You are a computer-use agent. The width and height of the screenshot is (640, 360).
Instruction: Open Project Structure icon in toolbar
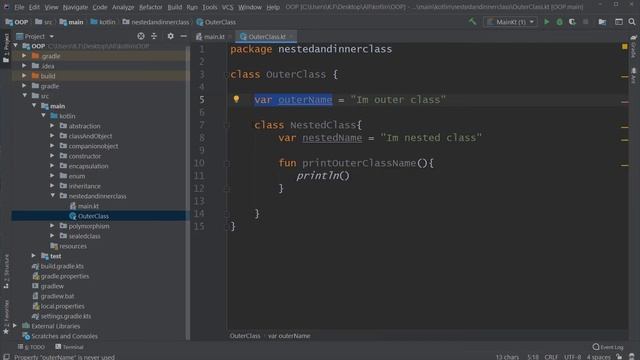point(602,22)
